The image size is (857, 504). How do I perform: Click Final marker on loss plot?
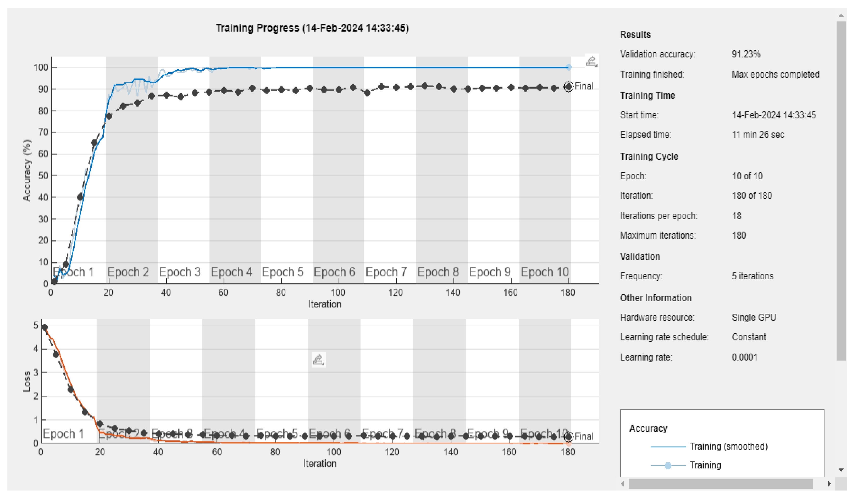click(569, 437)
